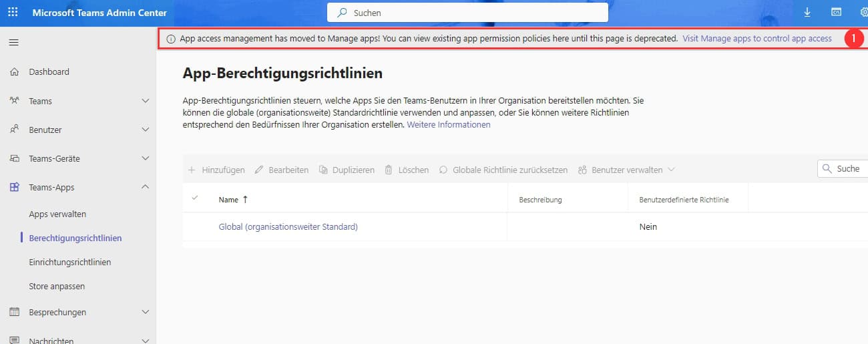Click into the top Suchen search field

click(x=467, y=13)
